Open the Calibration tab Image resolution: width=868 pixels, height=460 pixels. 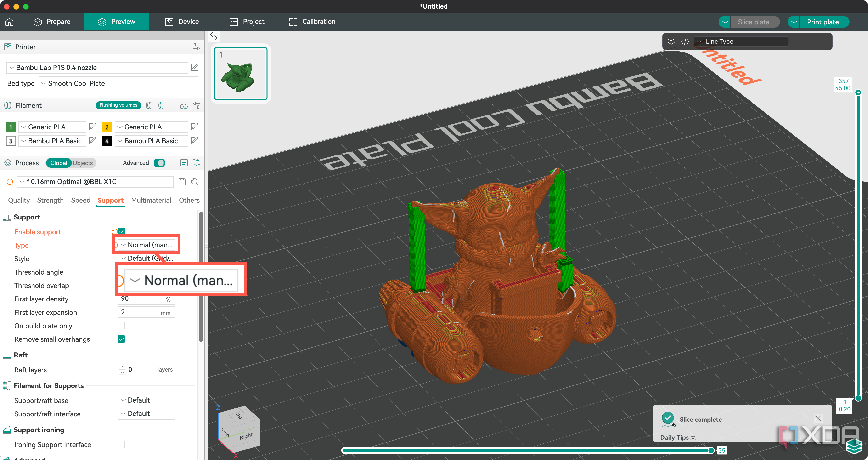312,22
